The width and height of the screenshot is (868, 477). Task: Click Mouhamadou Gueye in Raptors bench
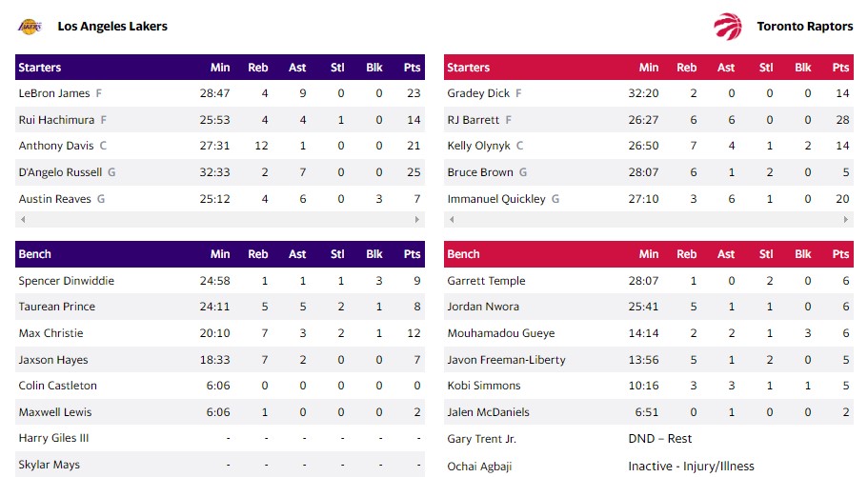[x=500, y=333]
